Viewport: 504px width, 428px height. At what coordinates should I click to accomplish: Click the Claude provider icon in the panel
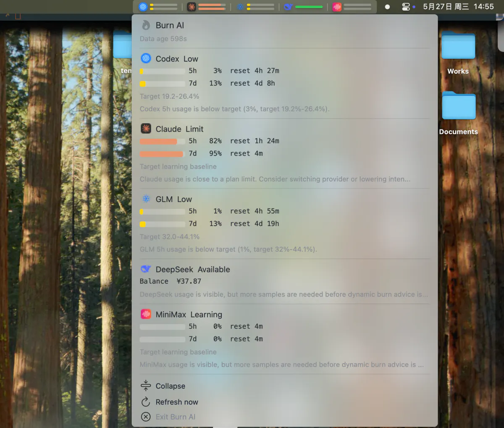pos(146,129)
